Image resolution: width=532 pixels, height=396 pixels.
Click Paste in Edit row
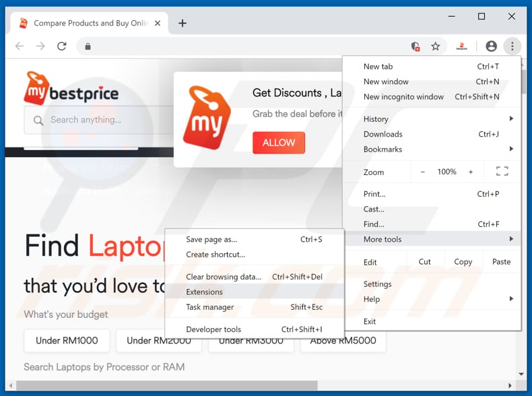pyautogui.click(x=502, y=261)
